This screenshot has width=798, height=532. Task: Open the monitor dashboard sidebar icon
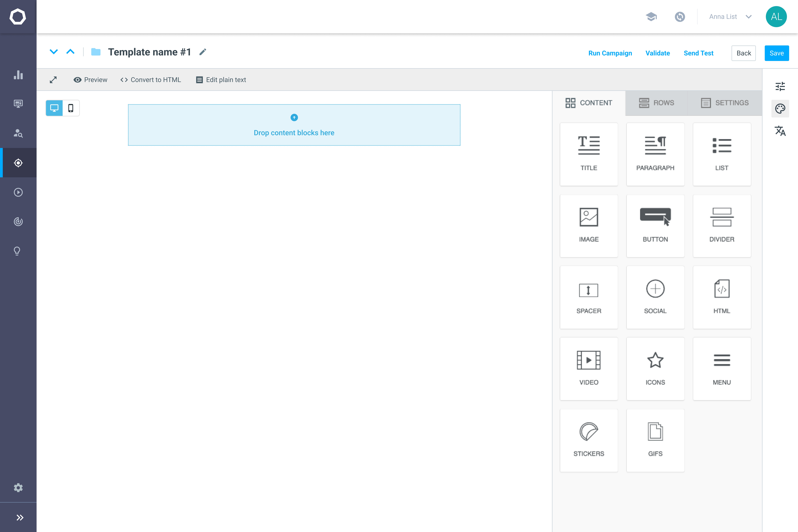coord(18,104)
